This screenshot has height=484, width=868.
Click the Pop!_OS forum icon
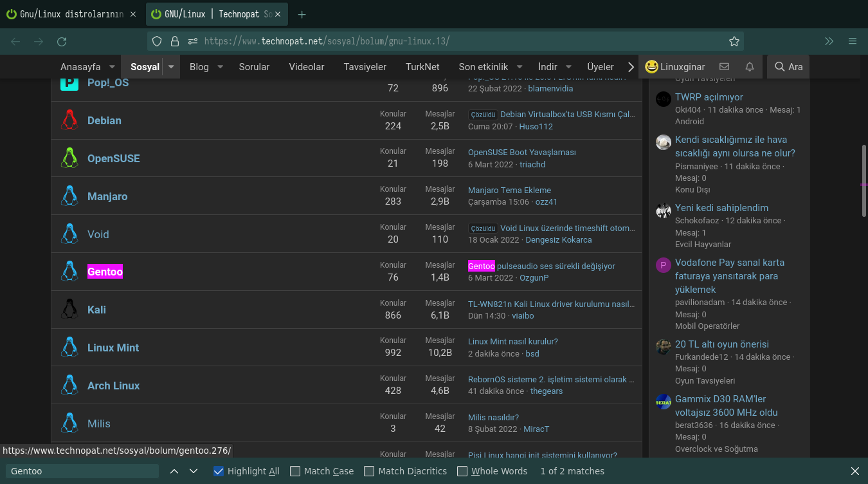tap(69, 82)
